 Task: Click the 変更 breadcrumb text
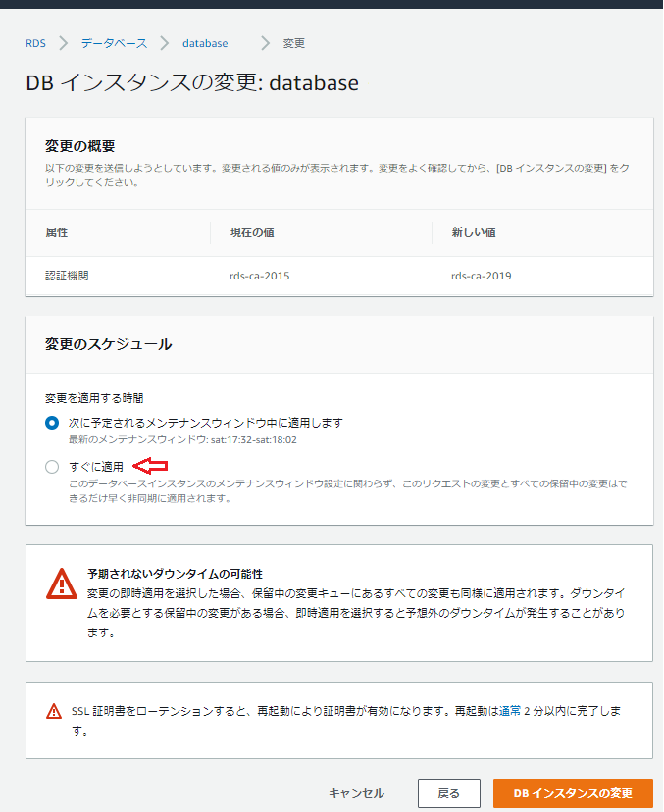293,43
